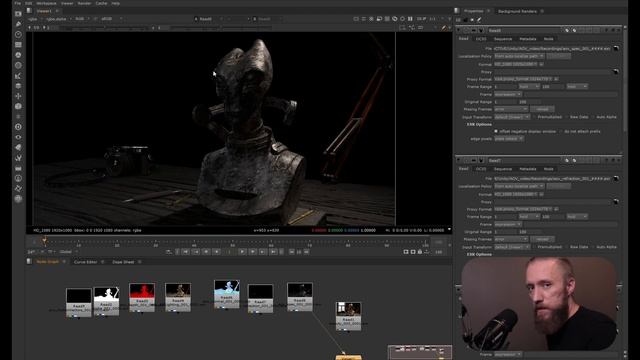Open the Transform nodes toolbar menu
The height and width of the screenshot is (360, 640).
tap(18, 96)
